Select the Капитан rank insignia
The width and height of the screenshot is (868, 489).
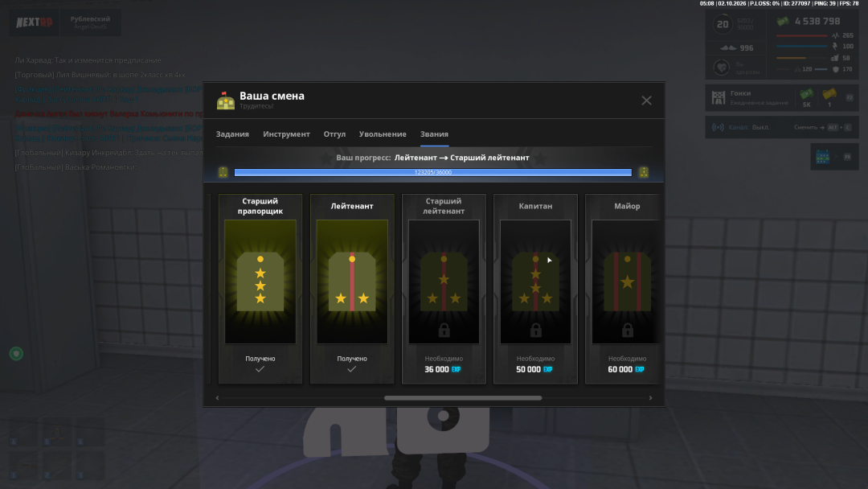(535, 281)
